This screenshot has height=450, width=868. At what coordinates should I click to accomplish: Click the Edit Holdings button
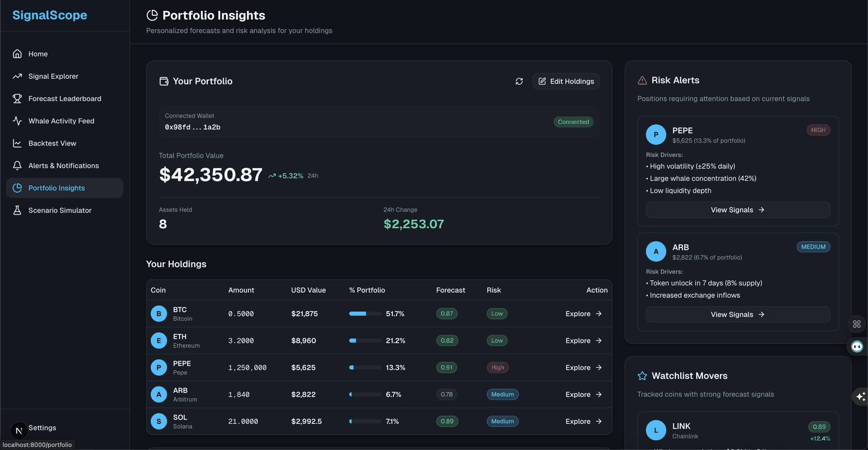tap(566, 81)
